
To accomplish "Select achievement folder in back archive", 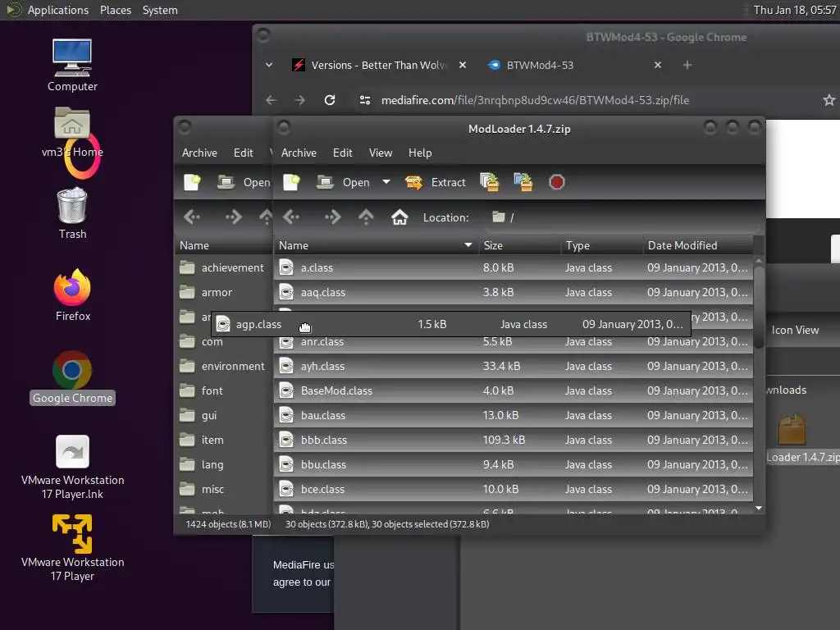I will point(223,267).
